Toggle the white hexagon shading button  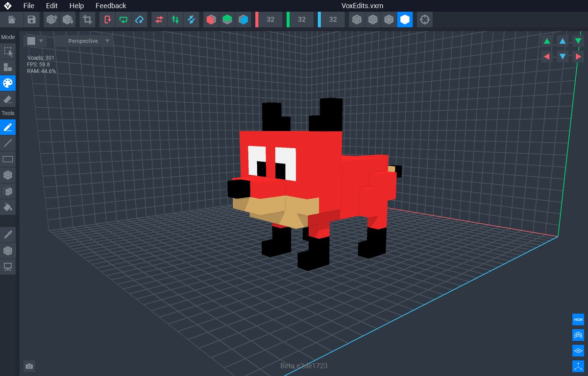pyautogui.click(x=405, y=20)
